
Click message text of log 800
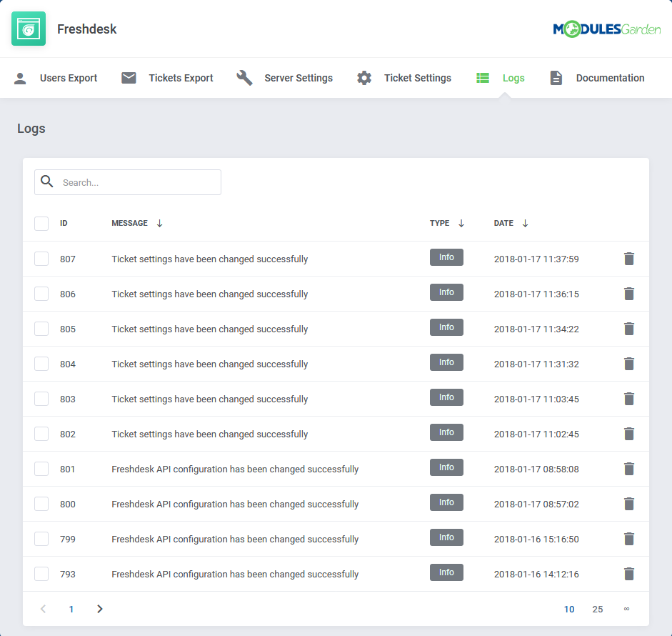[x=235, y=505]
